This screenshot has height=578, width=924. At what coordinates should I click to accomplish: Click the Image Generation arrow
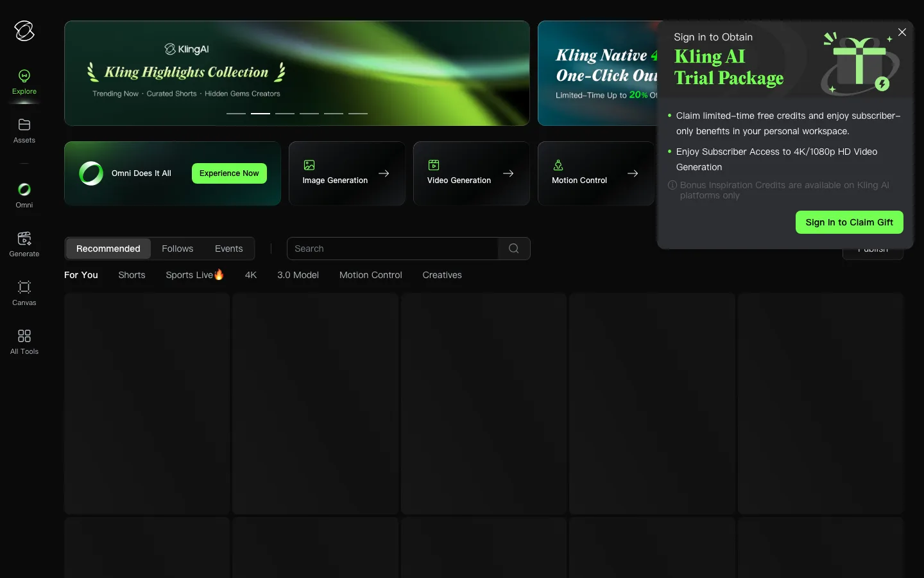384,173
